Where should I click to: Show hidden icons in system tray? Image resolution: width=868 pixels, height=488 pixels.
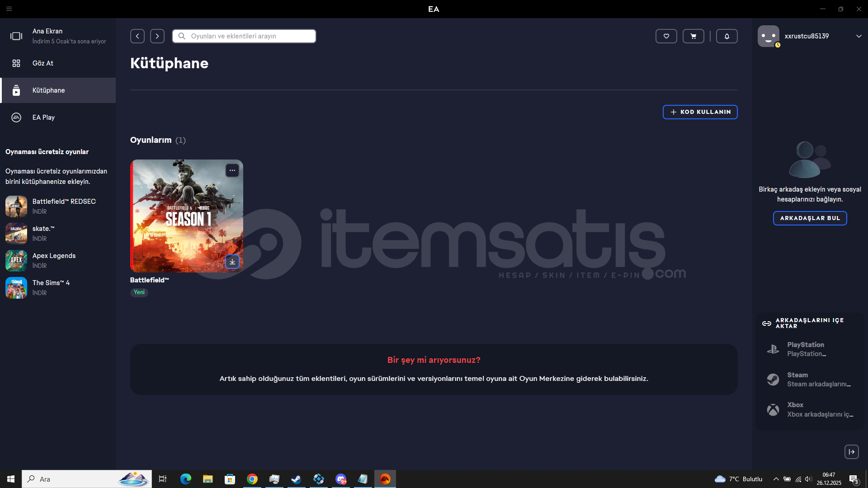[776, 479]
